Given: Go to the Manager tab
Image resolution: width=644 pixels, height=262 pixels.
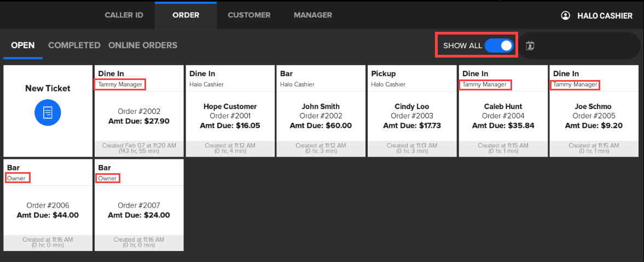Looking at the screenshot, I should (312, 15).
